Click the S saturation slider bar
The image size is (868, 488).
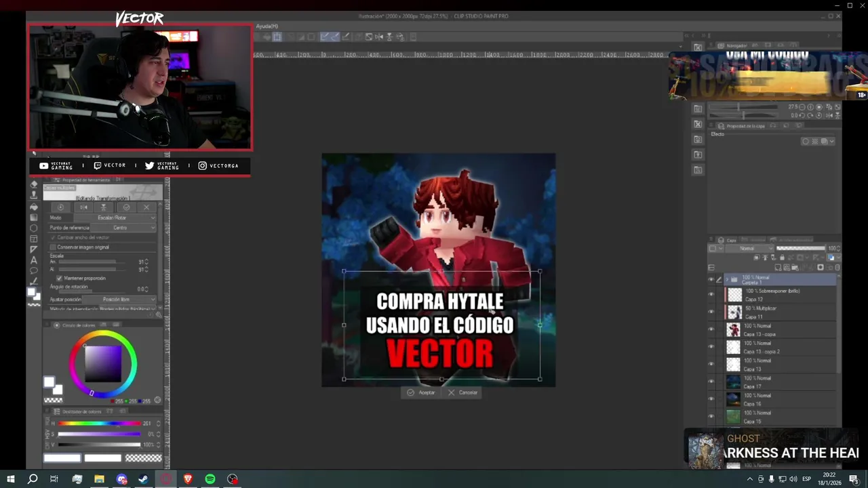coord(99,434)
